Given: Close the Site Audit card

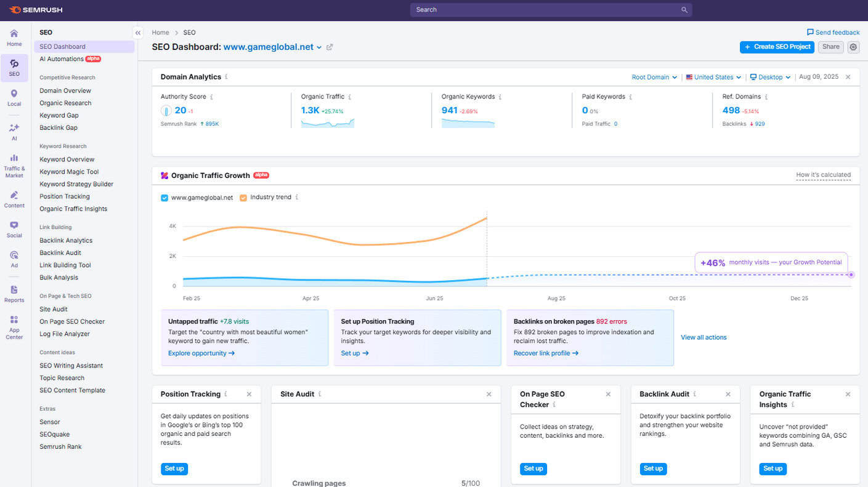Looking at the screenshot, I should point(489,394).
